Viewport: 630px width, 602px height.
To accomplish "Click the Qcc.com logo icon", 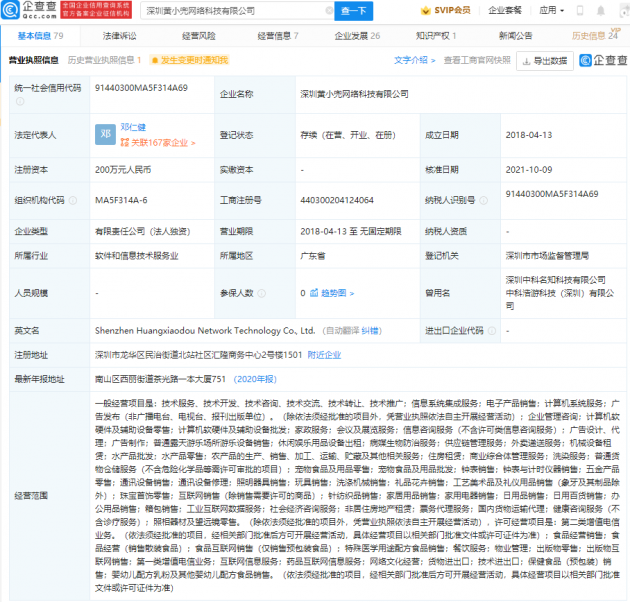I will [10, 10].
